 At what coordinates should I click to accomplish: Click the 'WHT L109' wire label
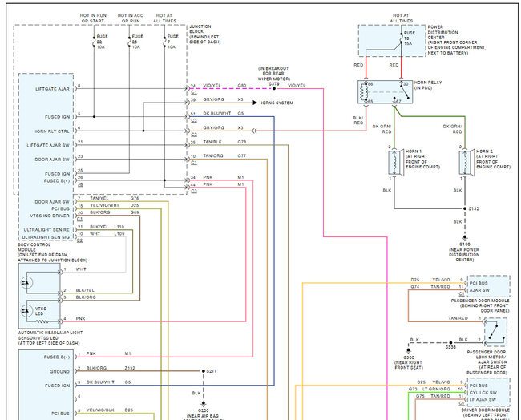pyautogui.click(x=107, y=234)
